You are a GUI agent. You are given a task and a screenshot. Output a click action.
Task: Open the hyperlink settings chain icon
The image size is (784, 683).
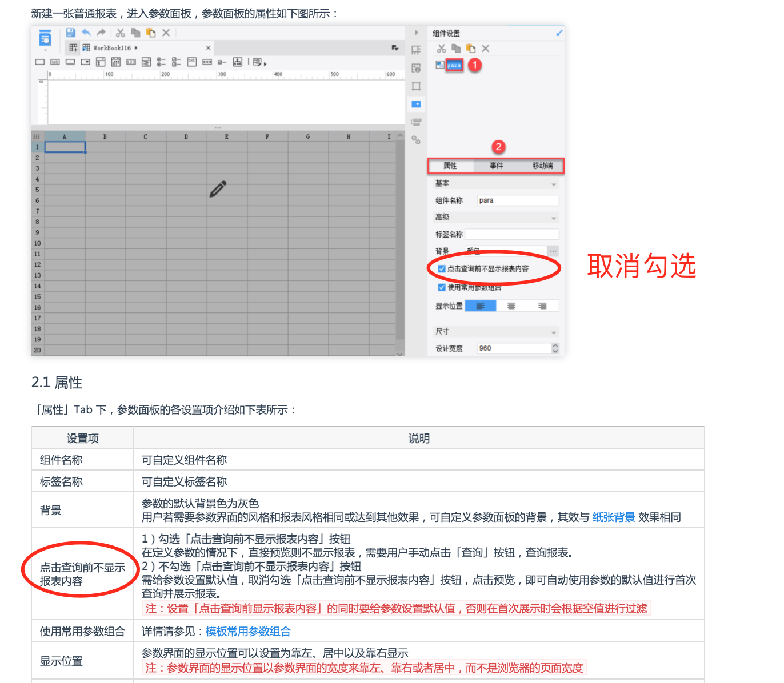tap(416, 140)
